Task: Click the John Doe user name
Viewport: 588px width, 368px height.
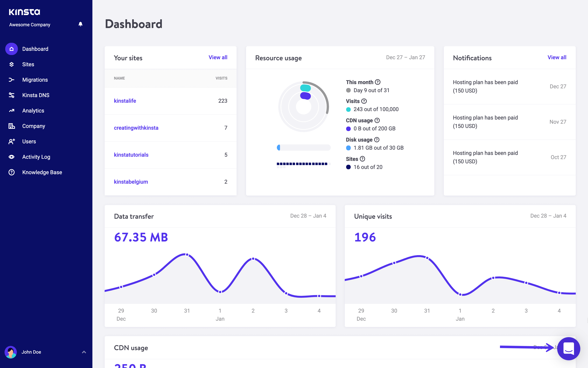Action: 31,352
